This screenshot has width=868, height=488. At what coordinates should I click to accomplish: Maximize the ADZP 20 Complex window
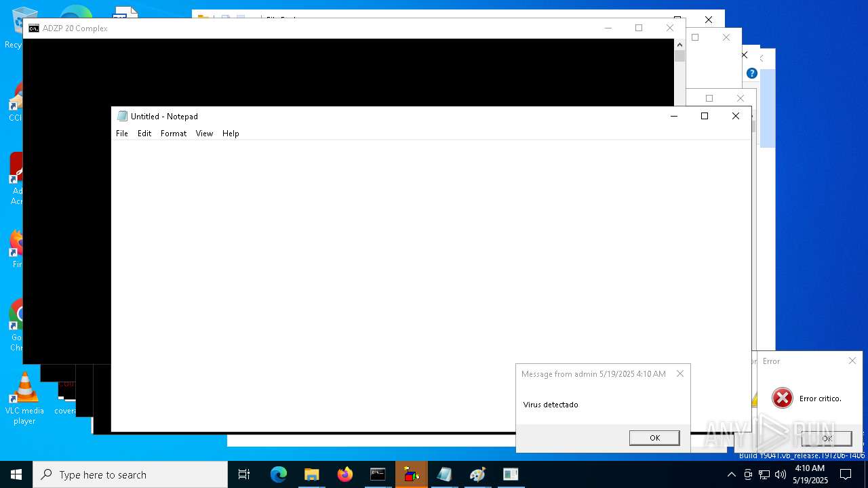(x=639, y=28)
